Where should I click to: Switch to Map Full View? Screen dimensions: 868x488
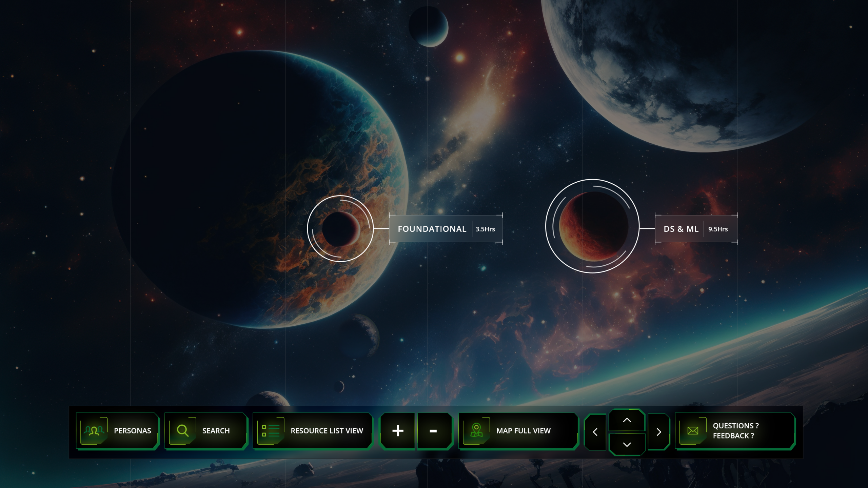tap(523, 431)
